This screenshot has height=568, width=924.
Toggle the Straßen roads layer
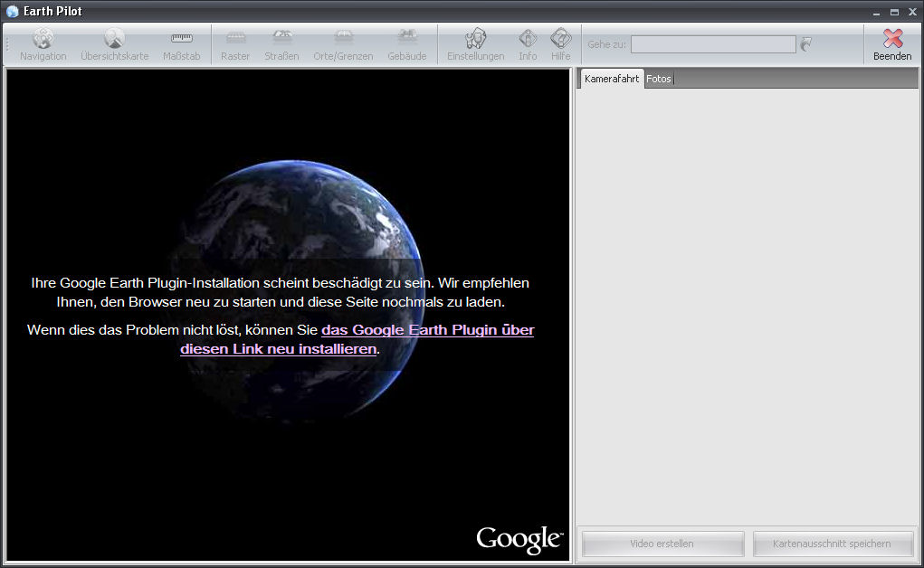pyautogui.click(x=281, y=43)
